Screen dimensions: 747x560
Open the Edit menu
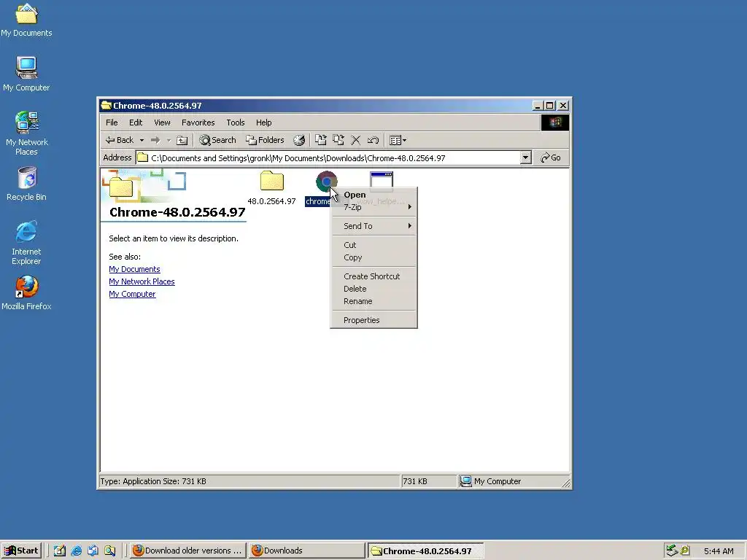pyautogui.click(x=136, y=122)
